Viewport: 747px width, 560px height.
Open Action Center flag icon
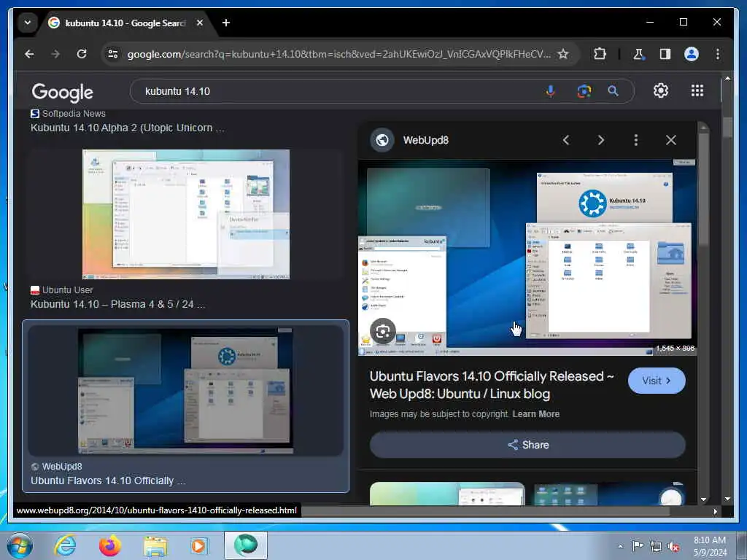[638, 546]
